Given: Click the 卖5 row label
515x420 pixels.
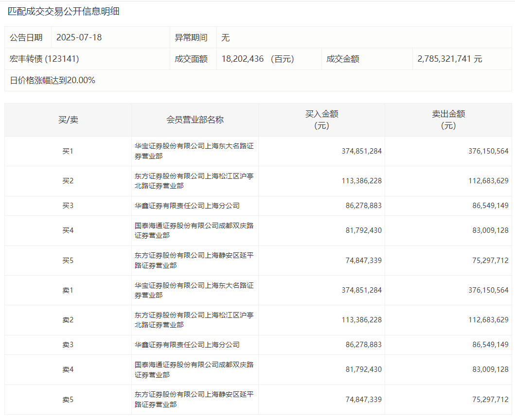Looking at the screenshot, I should coord(68,400).
